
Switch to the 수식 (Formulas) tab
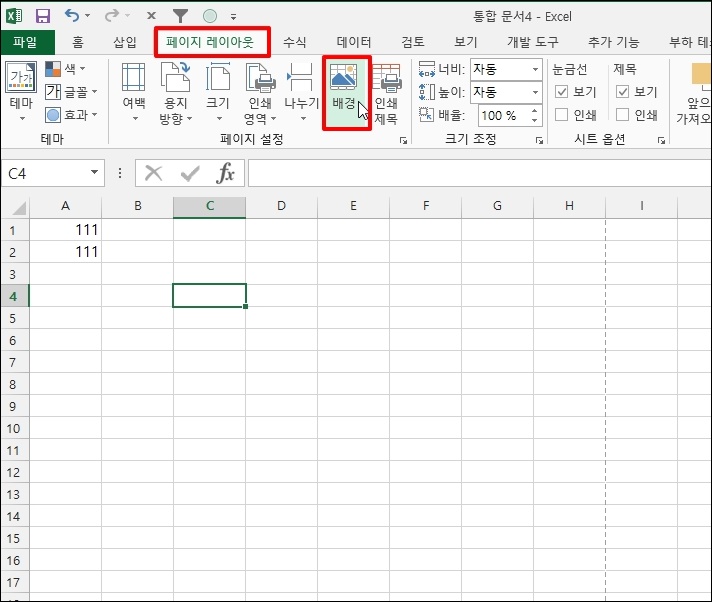pos(295,42)
